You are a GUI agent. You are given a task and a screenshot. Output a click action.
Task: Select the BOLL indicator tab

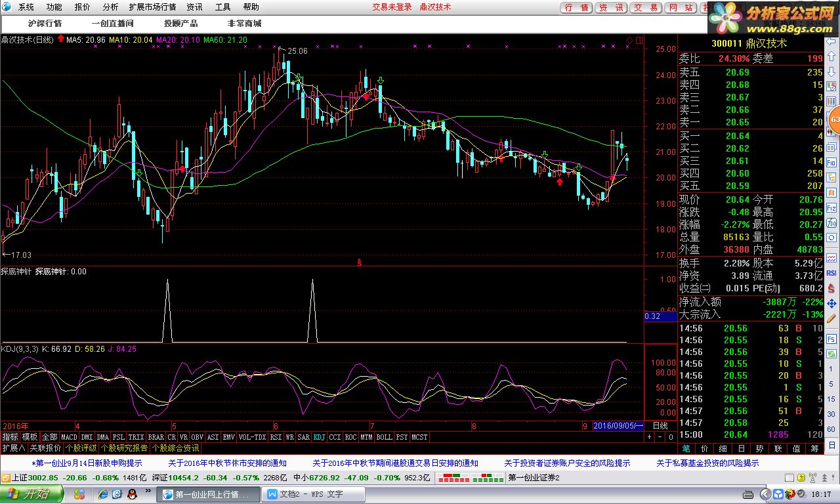385,437
